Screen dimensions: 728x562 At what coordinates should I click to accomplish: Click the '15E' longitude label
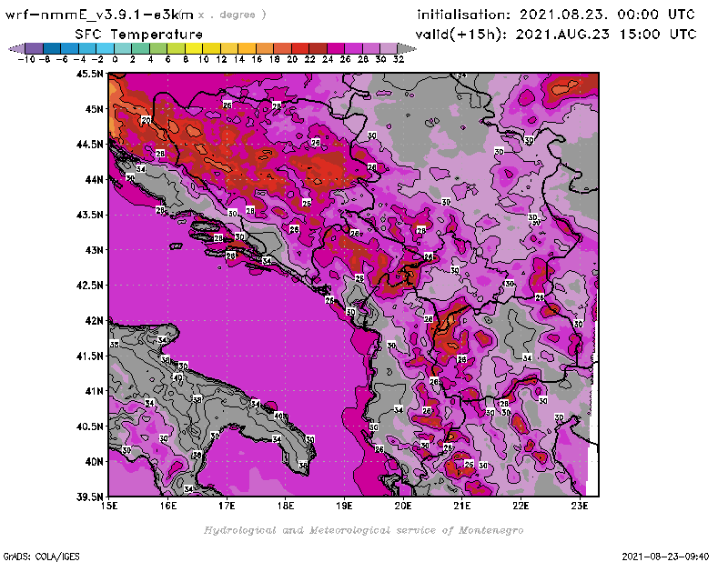pos(109,506)
